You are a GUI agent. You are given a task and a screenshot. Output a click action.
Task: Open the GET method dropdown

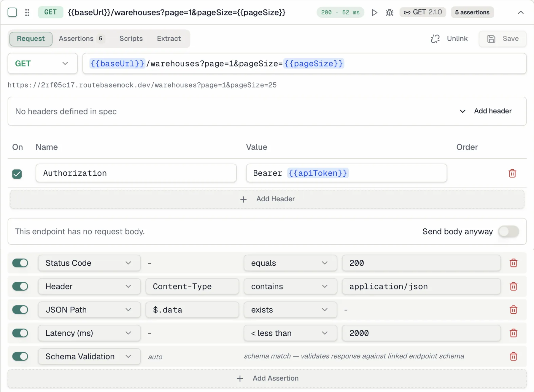(42, 63)
